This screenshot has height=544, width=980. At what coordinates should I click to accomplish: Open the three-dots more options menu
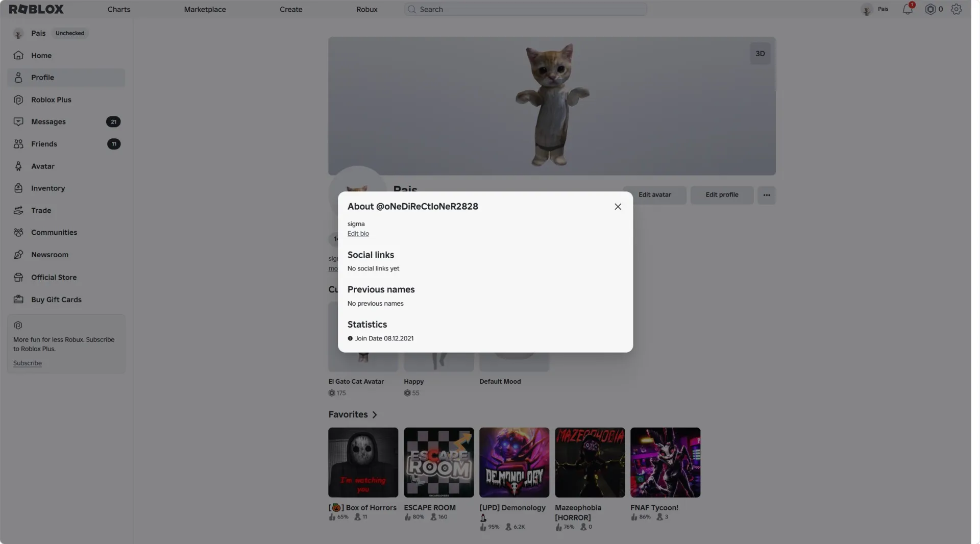click(766, 195)
